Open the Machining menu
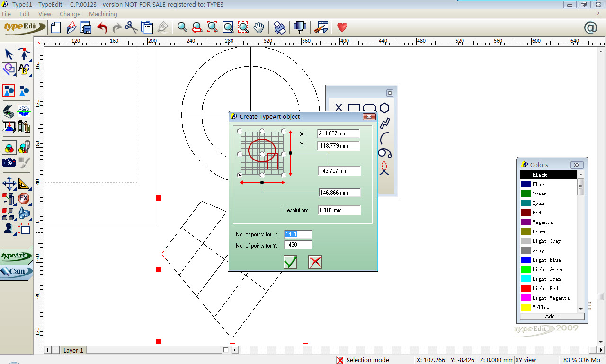Image resolution: width=606 pixels, height=364 pixels. point(103,14)
